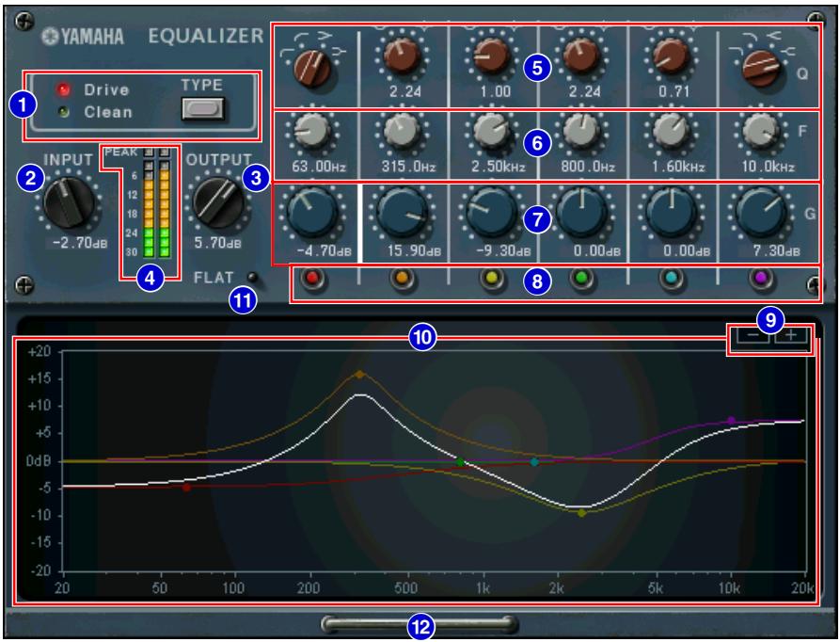840x642 pixels.
Task: Click the INPUT gain knob
Action: (69, 203)
